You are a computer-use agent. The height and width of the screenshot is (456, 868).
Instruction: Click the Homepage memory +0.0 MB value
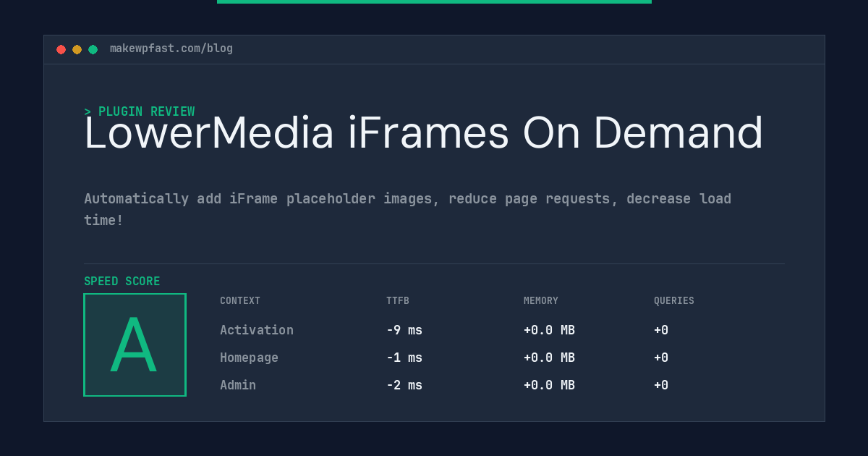pos(550,358)
